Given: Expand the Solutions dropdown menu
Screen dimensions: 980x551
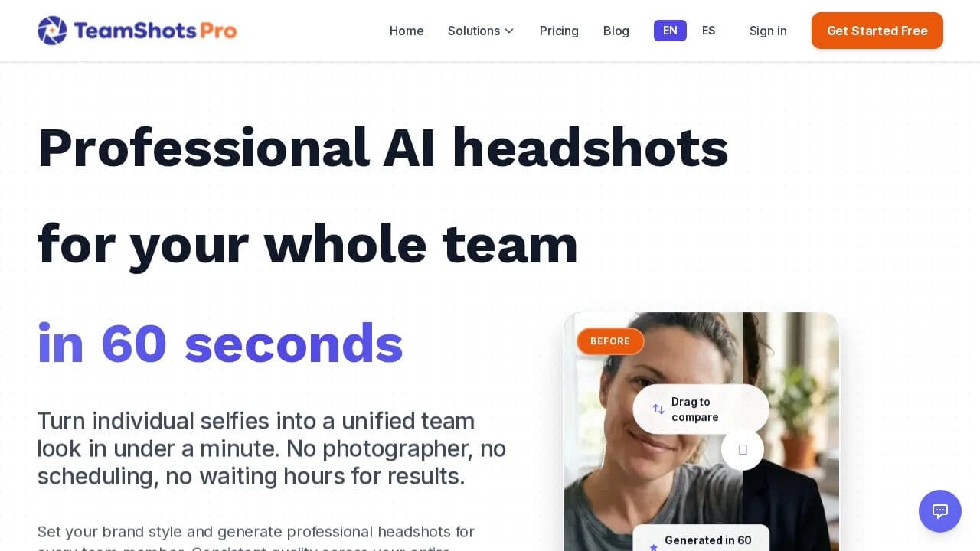Looking at the screenshot, I should (x=481, y=31).
